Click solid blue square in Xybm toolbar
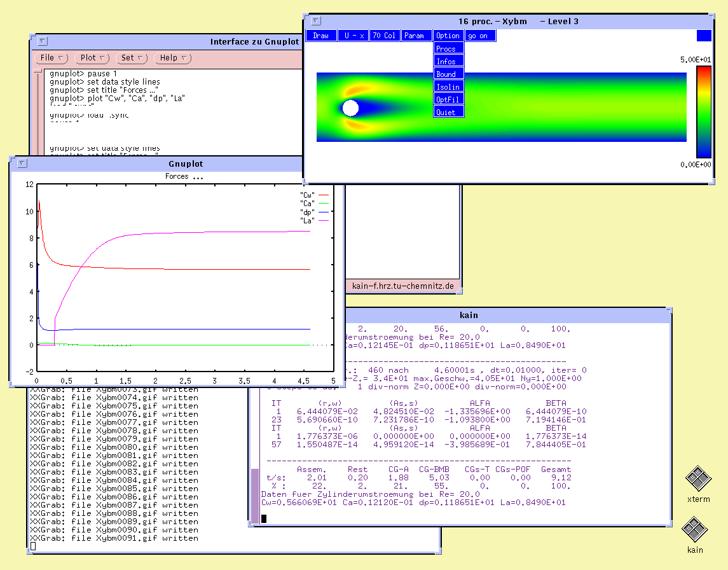This screenshot has width=728, height=570. click(704, 36)
